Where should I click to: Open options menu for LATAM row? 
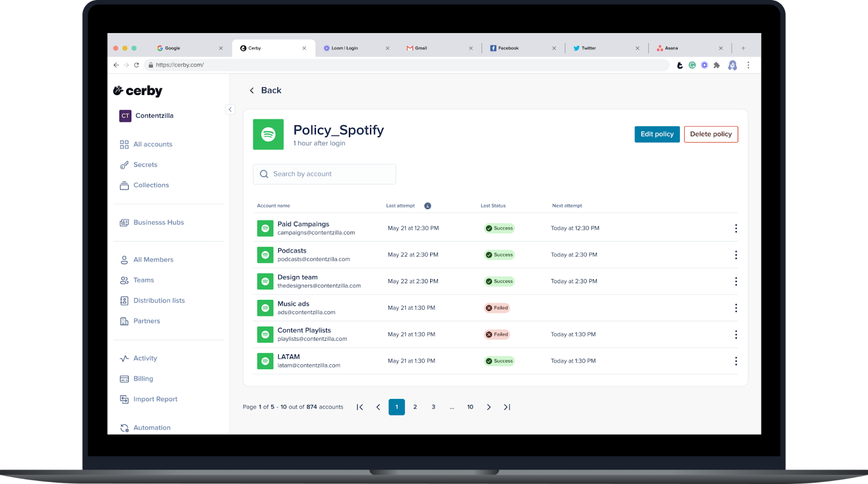(736, 361)
